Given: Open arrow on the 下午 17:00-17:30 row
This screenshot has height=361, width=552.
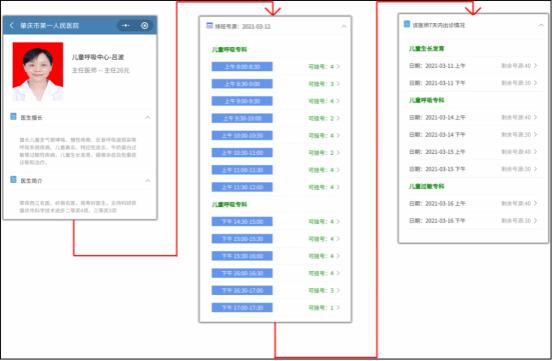Looking at the screenshot, I should tap(338, 308).
